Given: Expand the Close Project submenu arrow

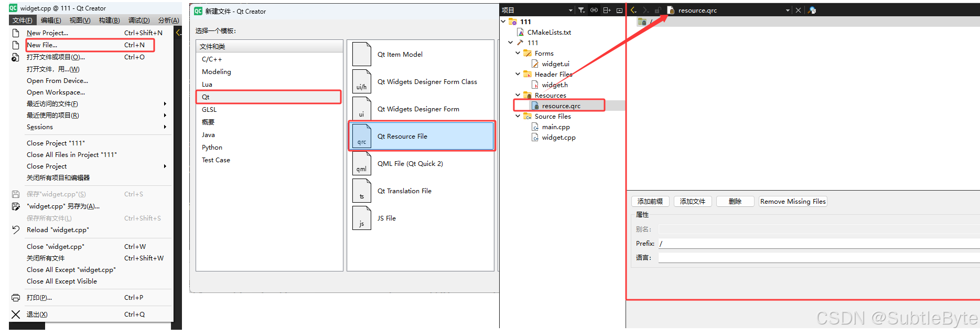Looking at the screenshot, I should click(x=165, y=166).
